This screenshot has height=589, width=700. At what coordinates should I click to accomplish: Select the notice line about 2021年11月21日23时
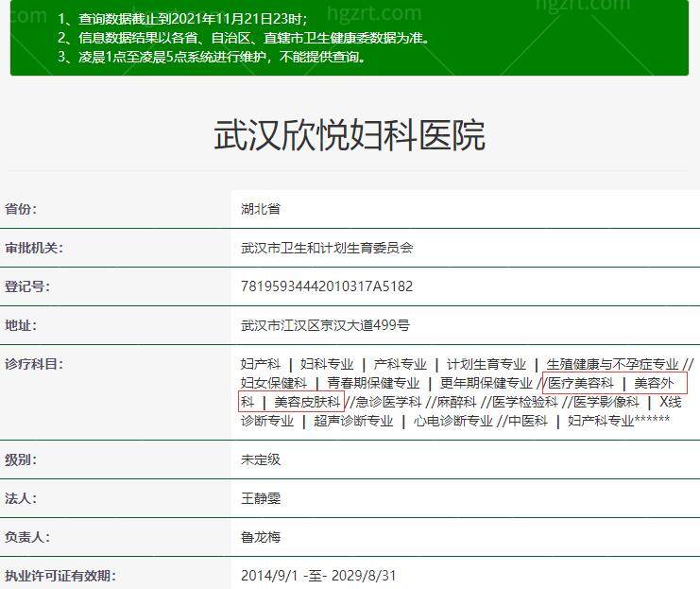[182, 19]
